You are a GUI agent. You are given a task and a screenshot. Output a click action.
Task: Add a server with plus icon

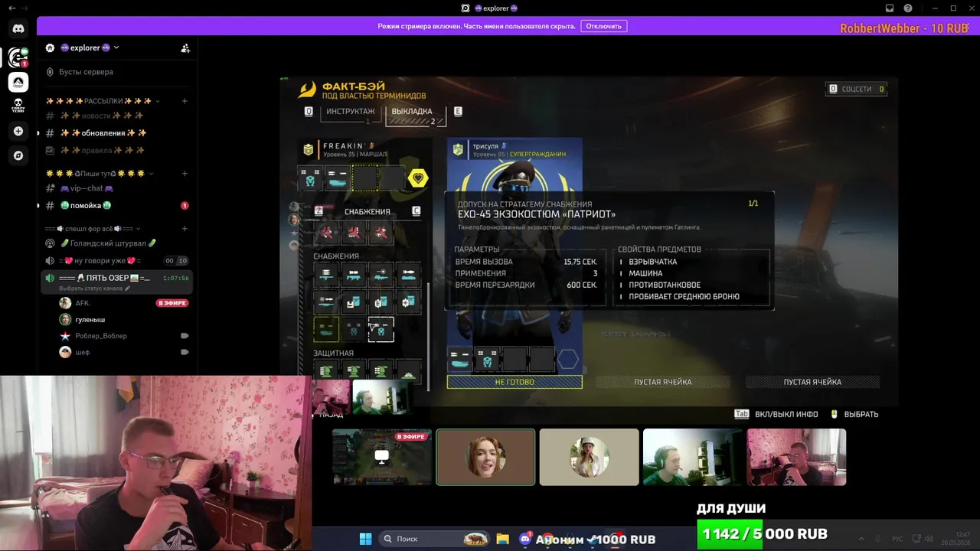pyautogui.click(x=18, y=131)
